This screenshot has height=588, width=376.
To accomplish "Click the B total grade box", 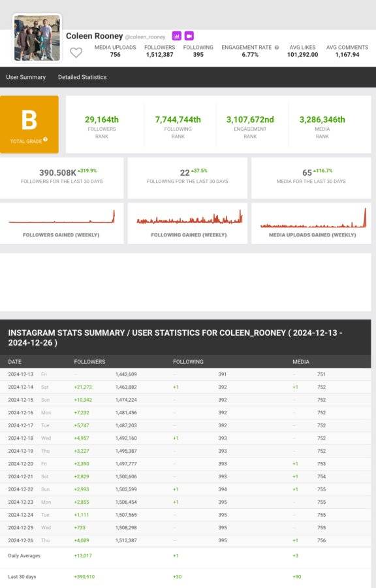I will tap(29, 124).
